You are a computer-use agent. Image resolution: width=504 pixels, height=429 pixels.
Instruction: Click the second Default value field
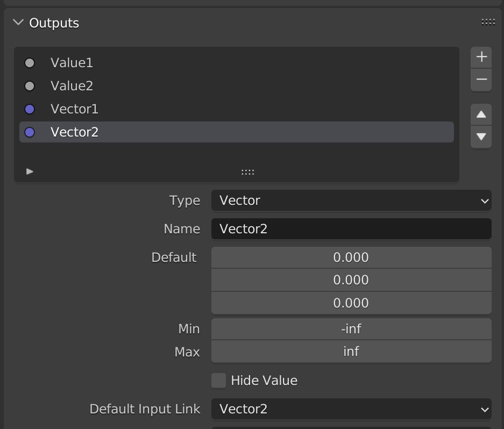coord(351,280)
